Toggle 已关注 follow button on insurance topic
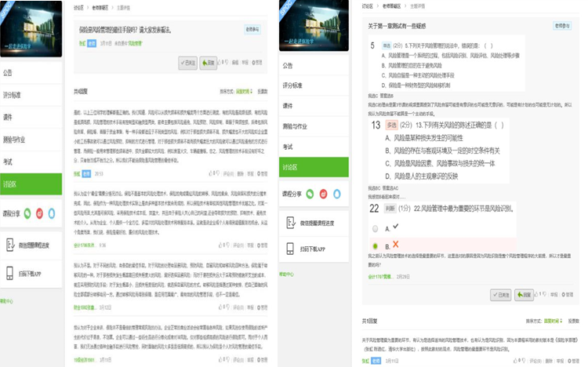Image resolution: width=588 pixels, height=367 pixels. tap(186, 64)
